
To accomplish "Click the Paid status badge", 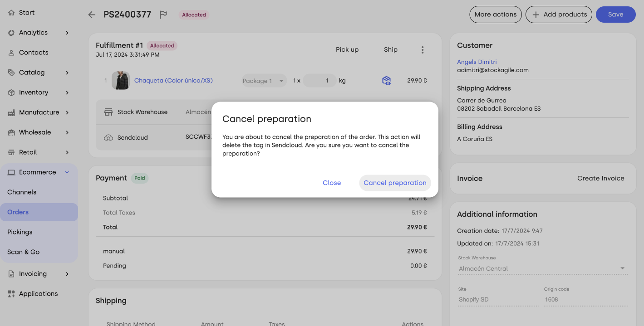I will pyautogui.click(x=140, y=178).
